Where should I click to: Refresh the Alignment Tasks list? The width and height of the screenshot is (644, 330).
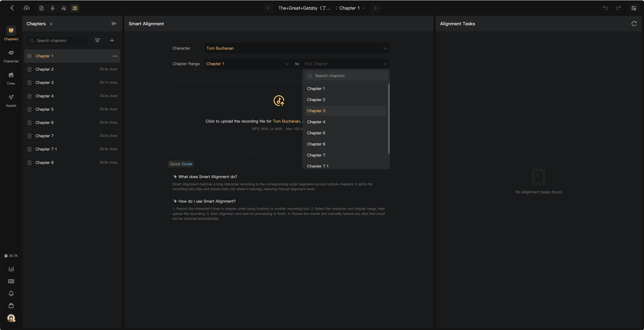click(634, 24)
